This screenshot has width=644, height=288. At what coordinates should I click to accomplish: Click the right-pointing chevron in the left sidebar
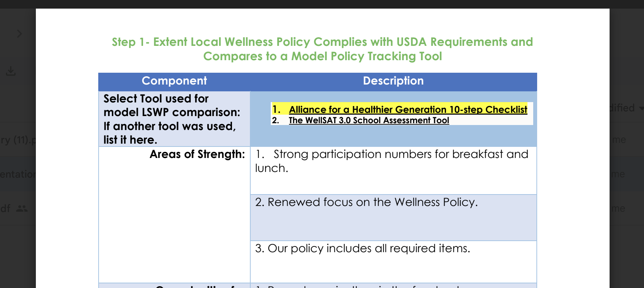click(19, 34)
